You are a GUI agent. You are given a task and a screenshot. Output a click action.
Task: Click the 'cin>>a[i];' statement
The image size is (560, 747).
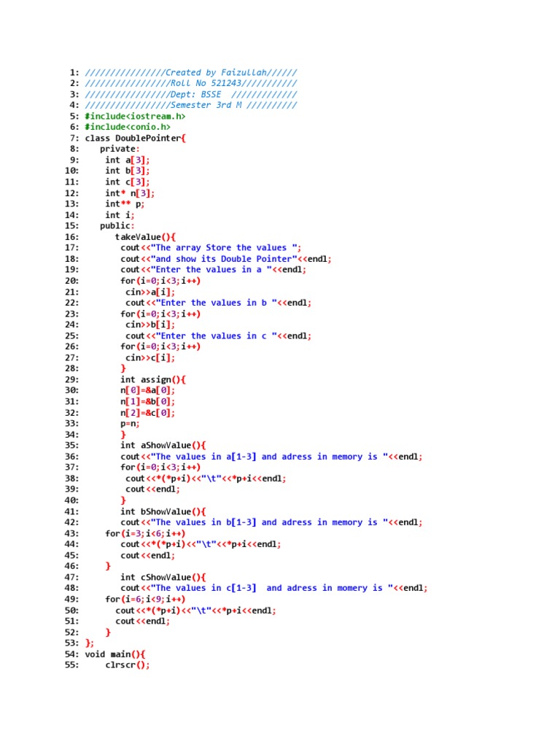150,292
